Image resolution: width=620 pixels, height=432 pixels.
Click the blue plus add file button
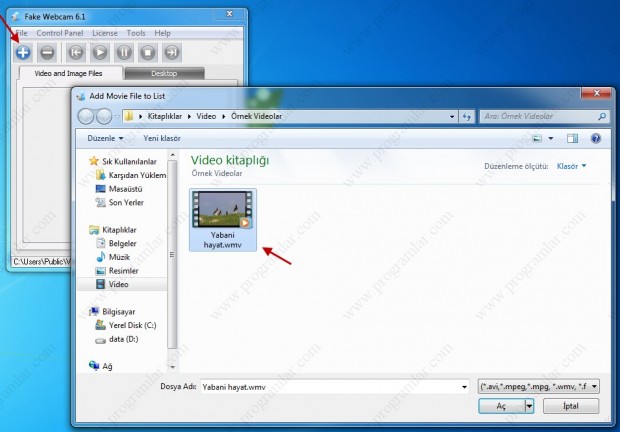click(23, 53)
